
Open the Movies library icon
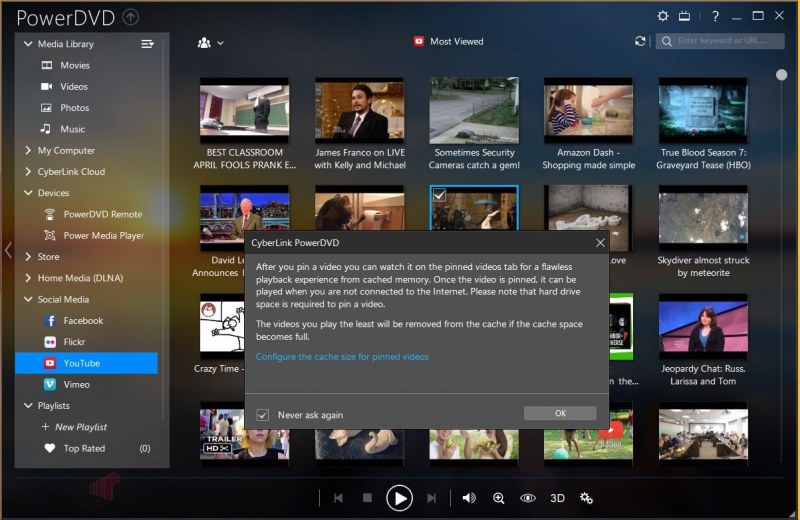(46, 65)
